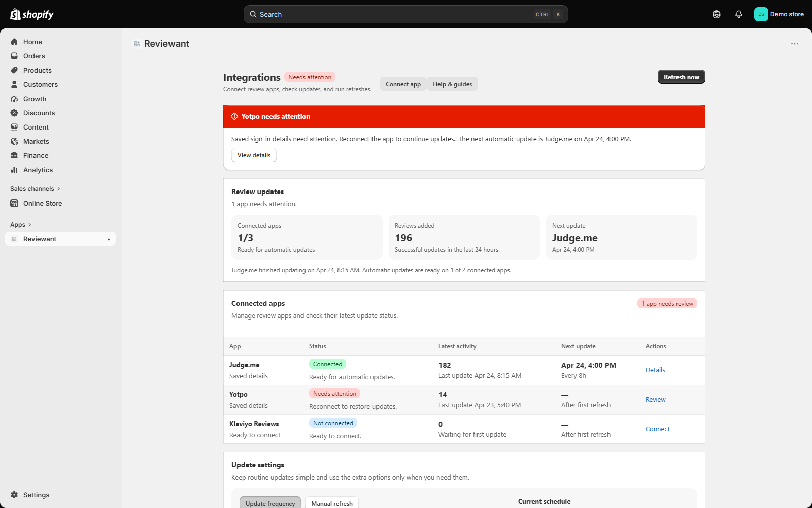
Task: Open Help & guides
Action: tap(452, 84)
